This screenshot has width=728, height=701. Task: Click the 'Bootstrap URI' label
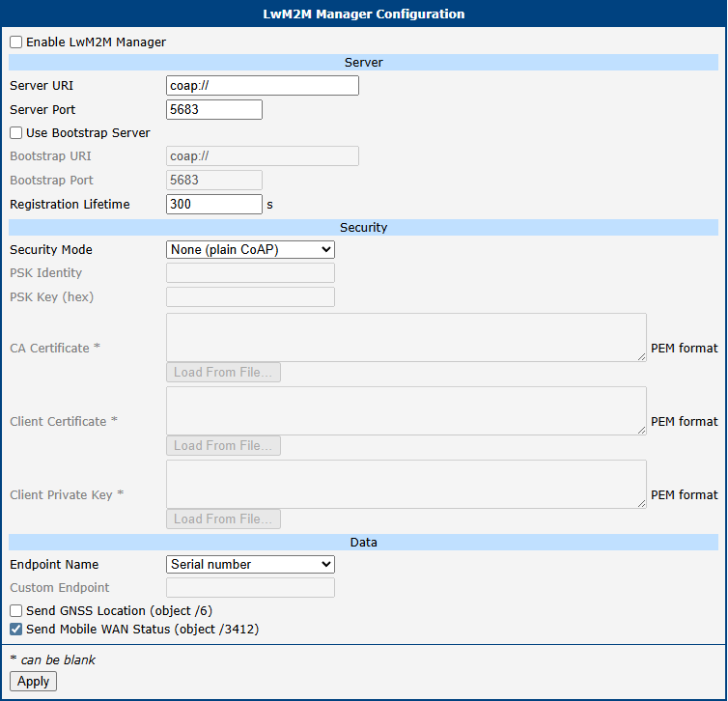click(x=50, y=156)
